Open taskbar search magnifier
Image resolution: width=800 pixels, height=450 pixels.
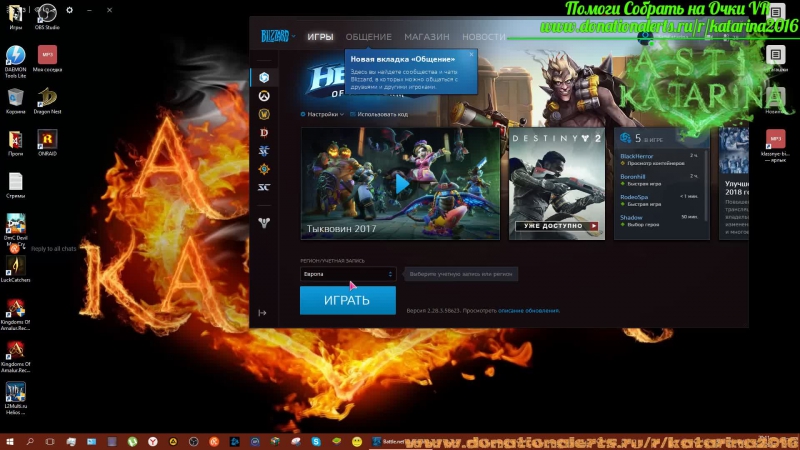pyautogui.click(x=30, y=441)
